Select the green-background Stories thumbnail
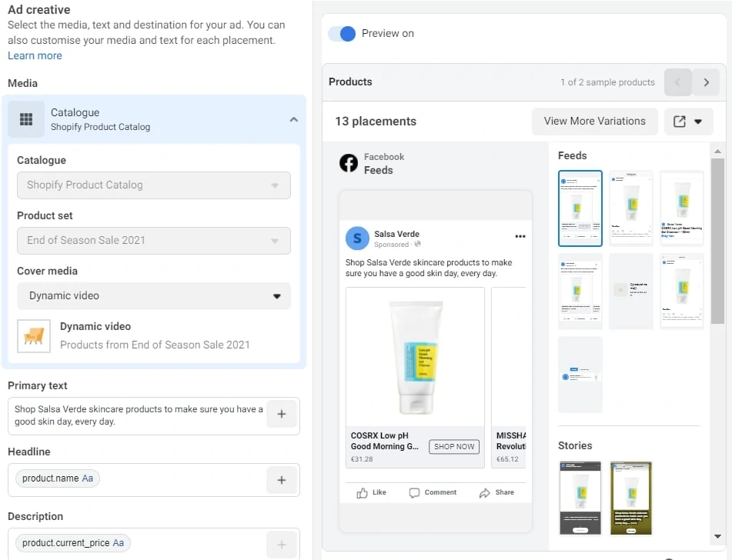Image resolution: width=732 pixels, height=560 pixels. [630, 498]
